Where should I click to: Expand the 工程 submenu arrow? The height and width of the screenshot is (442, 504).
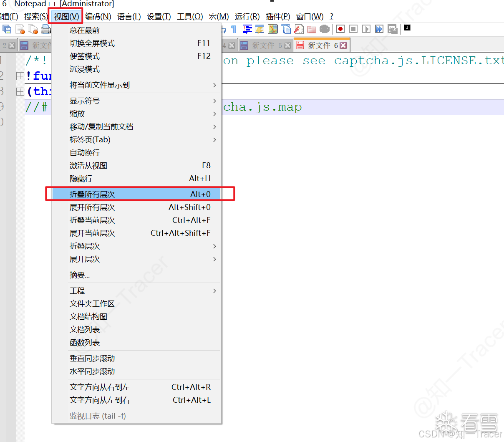(214, 291)
